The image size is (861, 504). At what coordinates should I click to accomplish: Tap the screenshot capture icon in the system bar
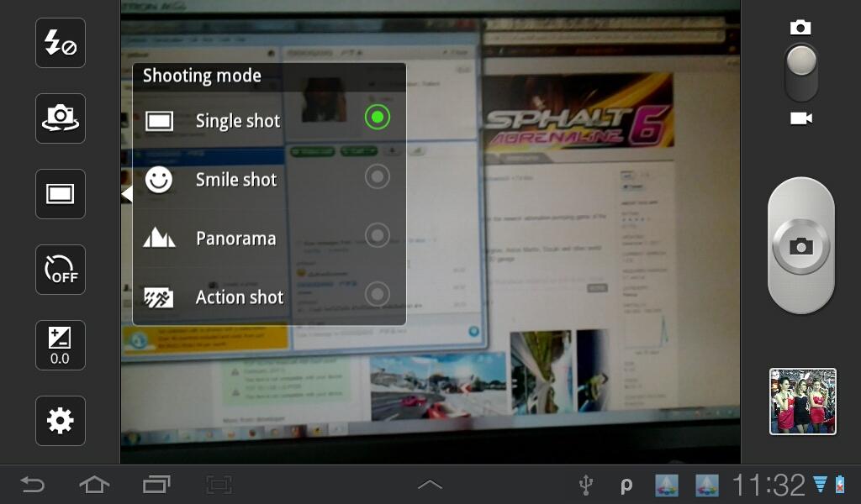point(219,485)
